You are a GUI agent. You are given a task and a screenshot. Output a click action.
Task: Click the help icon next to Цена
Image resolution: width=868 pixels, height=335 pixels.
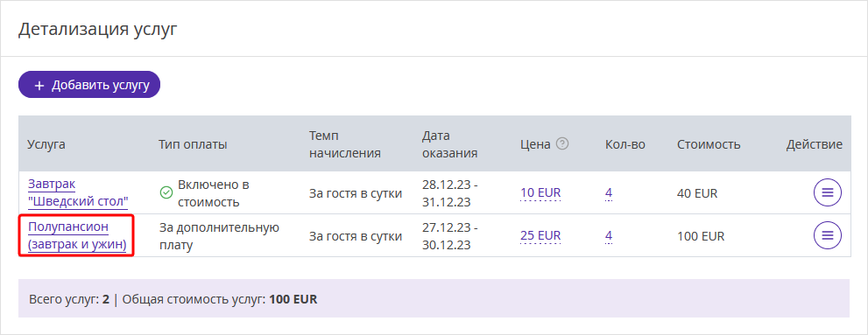coord(562,144)
